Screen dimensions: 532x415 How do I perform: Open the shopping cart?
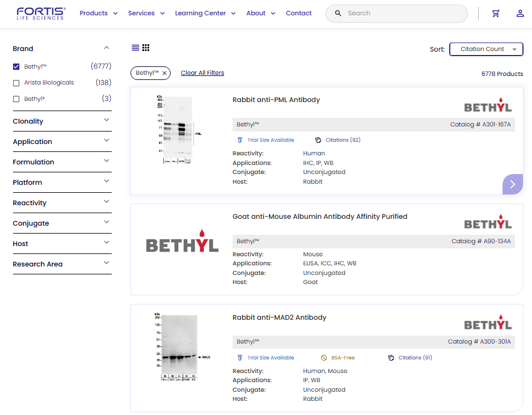(x=496, y=13)
